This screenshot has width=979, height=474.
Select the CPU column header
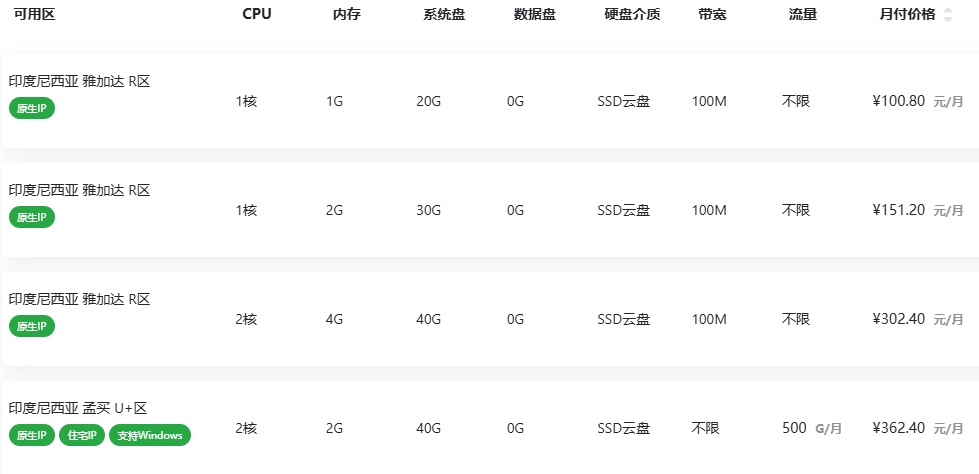[257, 14]
